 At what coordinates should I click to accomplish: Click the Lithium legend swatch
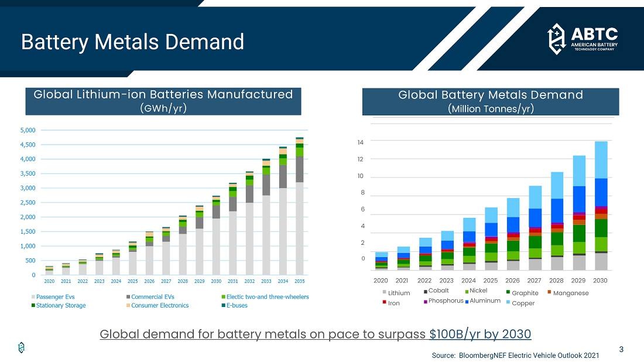pos(384,292)
